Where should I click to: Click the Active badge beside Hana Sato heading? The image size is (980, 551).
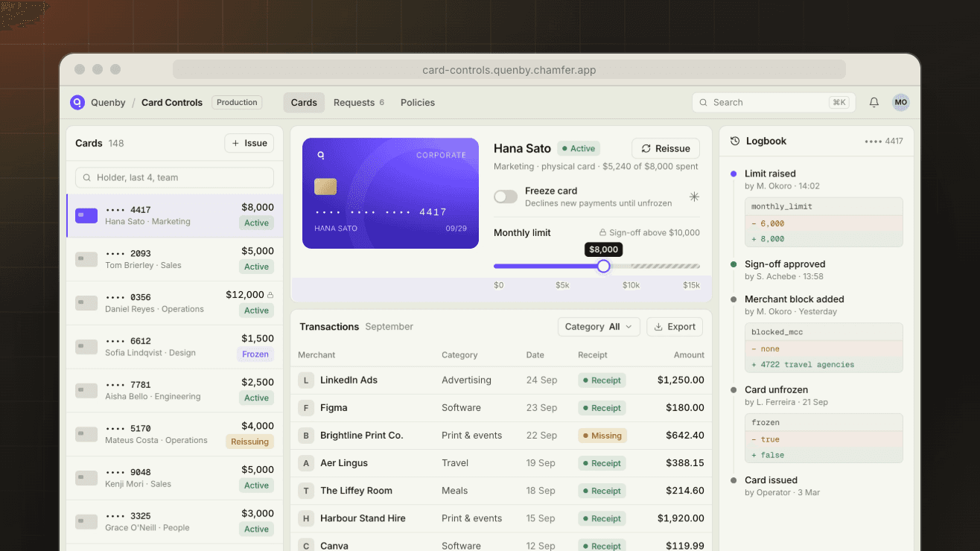pyautogui.click(x=579, y=148)
